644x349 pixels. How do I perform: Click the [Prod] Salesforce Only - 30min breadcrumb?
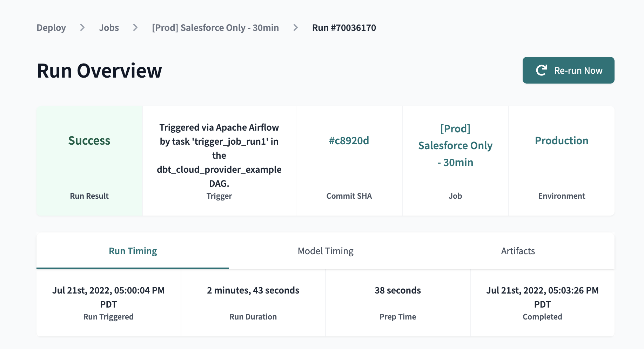coord(215,27)
